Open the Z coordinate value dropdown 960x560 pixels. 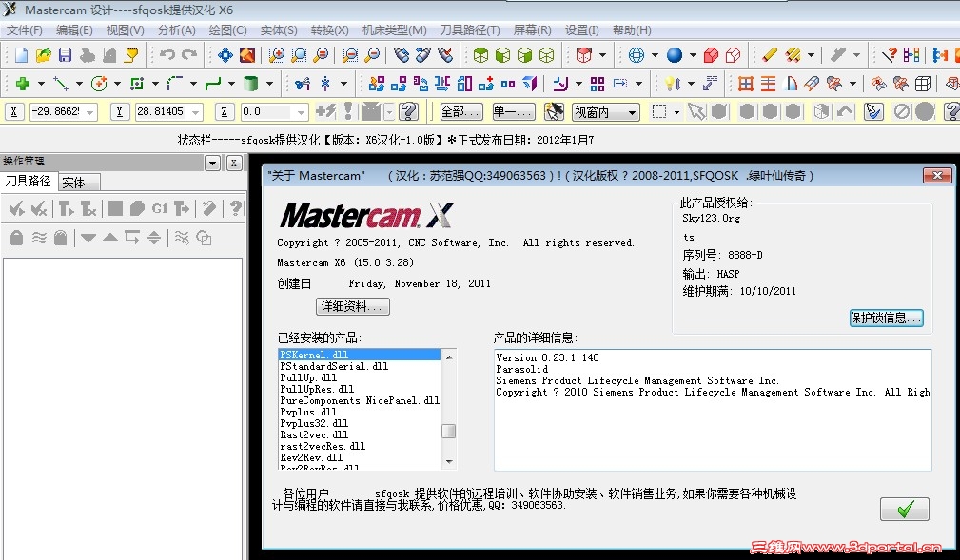point(301,112)
